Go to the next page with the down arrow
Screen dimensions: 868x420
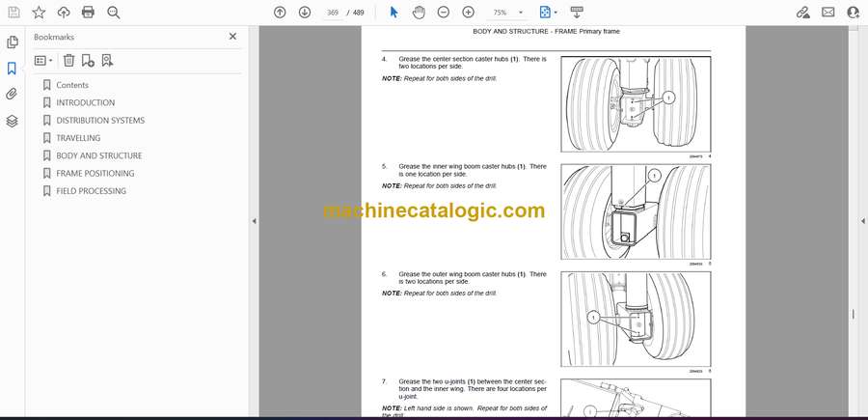tap(305, 13)
